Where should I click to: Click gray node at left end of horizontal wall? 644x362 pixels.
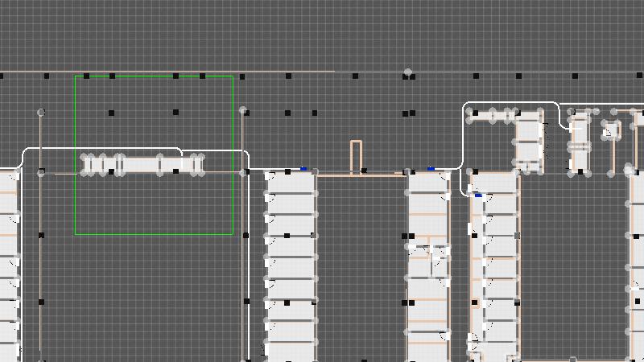[x=41, y=172]
